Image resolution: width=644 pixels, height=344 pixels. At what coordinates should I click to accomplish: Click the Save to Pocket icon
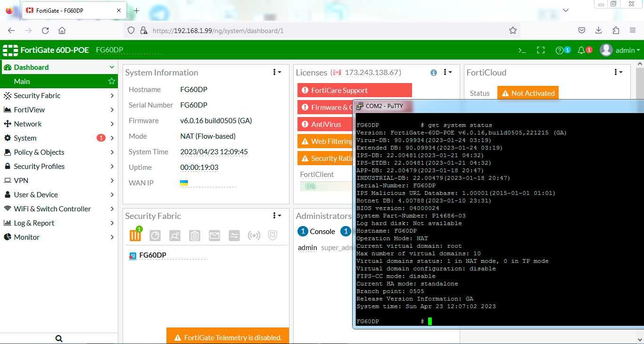tap(582, 30)
